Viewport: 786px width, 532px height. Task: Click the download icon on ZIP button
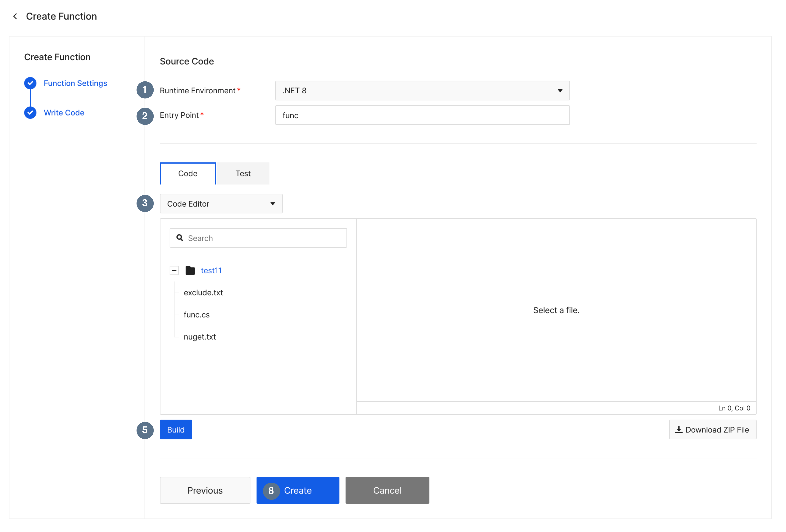(x=679, y=430)
